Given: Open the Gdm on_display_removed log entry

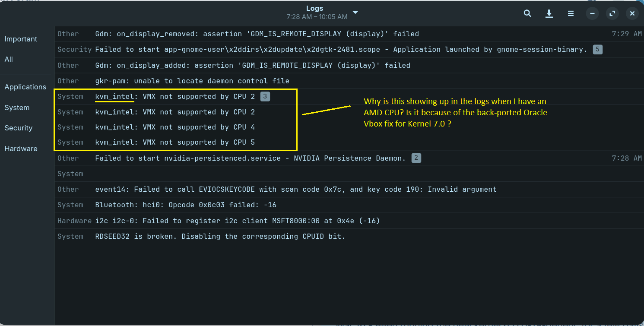Looking at the screenshot, I should 349,34.
